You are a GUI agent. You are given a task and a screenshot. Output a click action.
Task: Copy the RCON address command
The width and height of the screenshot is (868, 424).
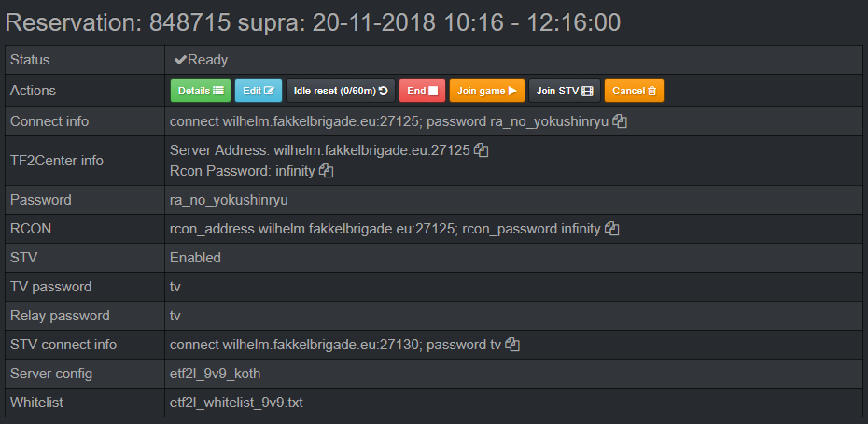point(612,229)
